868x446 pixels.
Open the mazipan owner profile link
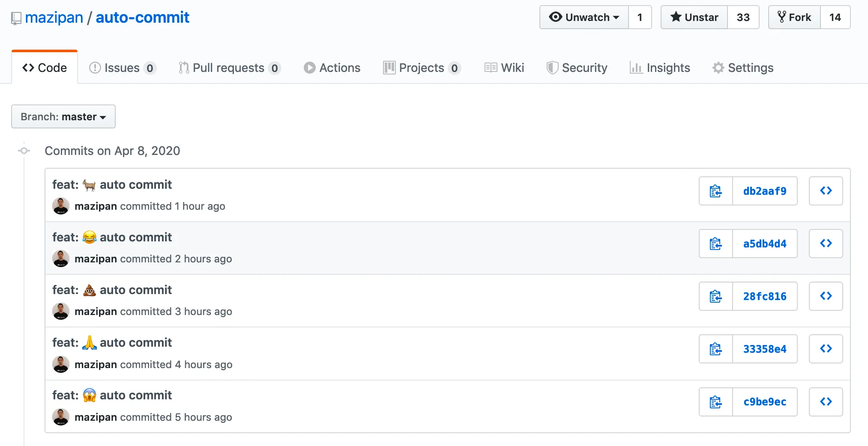pos(54,17)
